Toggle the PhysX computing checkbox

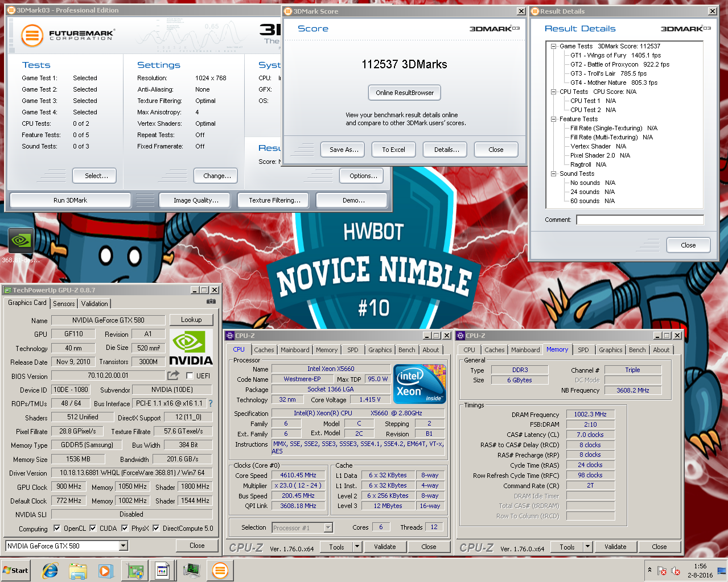(125, 529)
